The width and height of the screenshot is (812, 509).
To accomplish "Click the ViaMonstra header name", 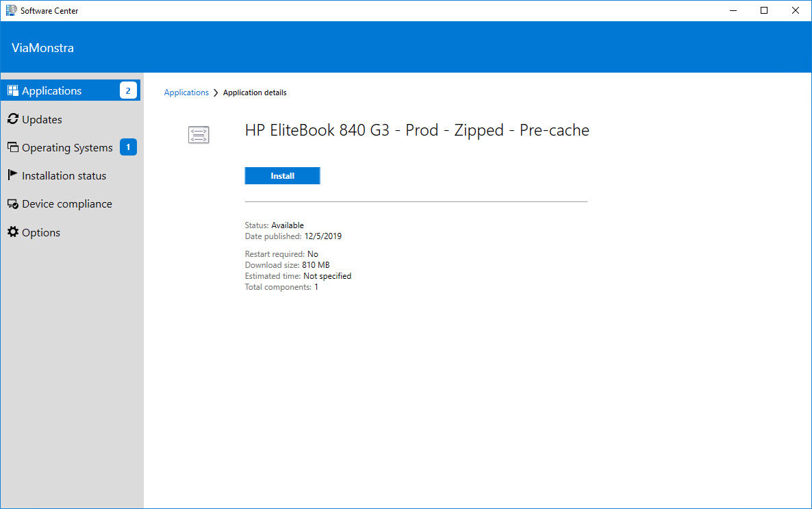I will tap(42, 48).
